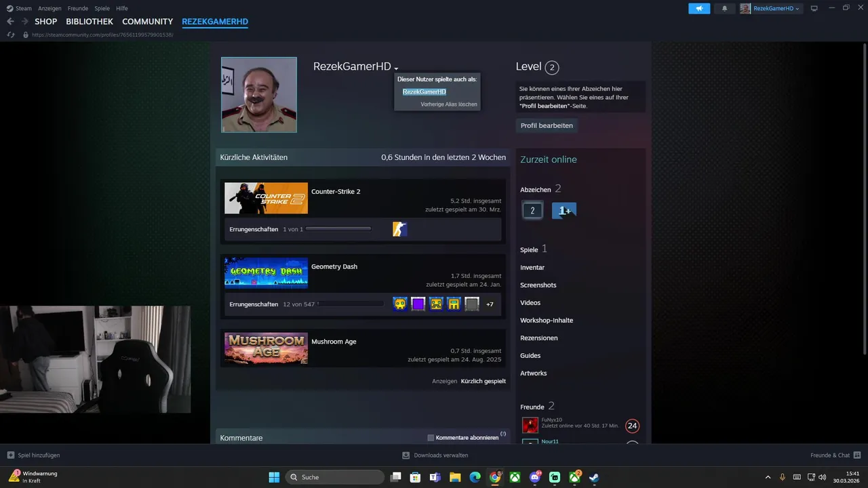Image resolution: width=868 pixels, height=488 pixels.
Task: Open Microsoft Edge from the taskbar
Action: pos(475,477)
